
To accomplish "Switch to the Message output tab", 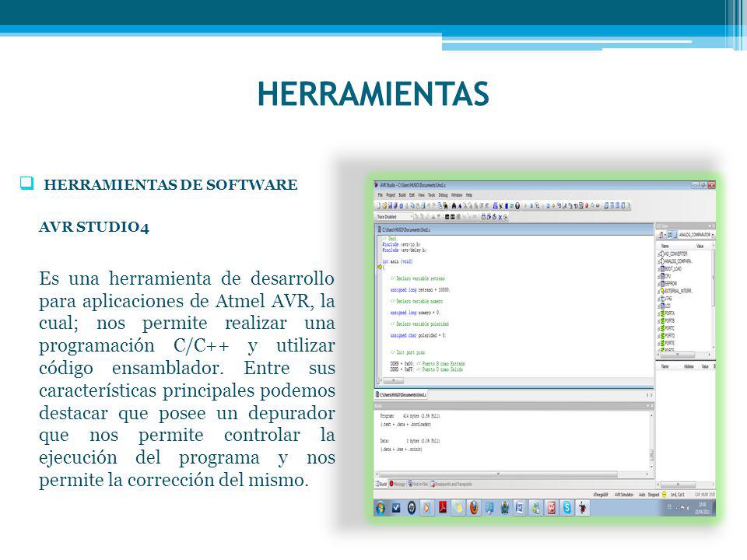I will pyautogui.click(x=398, y=485).
